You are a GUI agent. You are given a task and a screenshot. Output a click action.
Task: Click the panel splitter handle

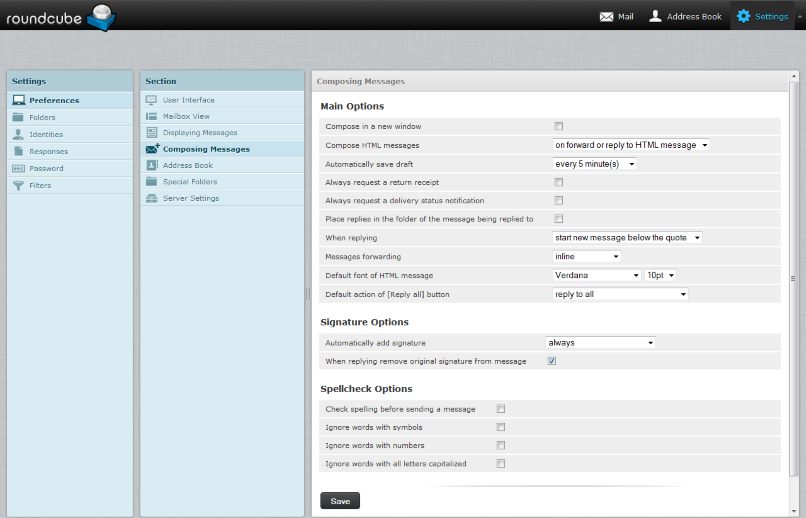(308, 294)
